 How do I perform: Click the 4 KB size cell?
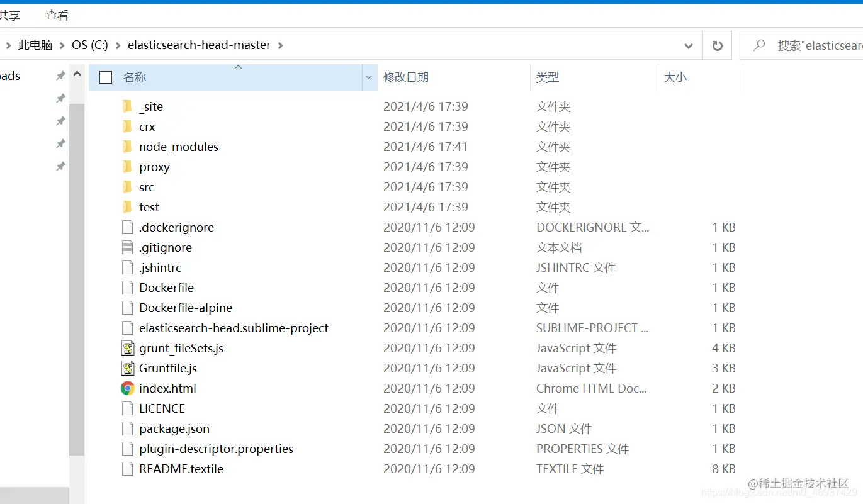point(724,348)
